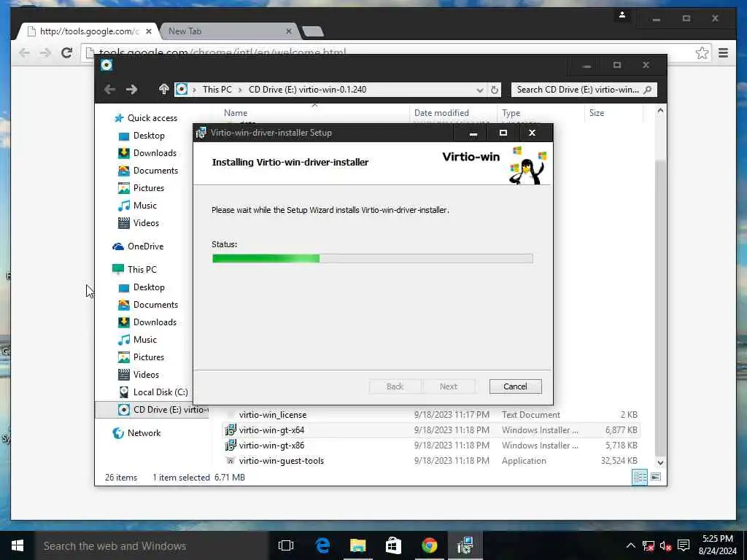Open the Action Center notifications icon
The height and width of the screenshot is (560, 747).
(x=684, y=545)
